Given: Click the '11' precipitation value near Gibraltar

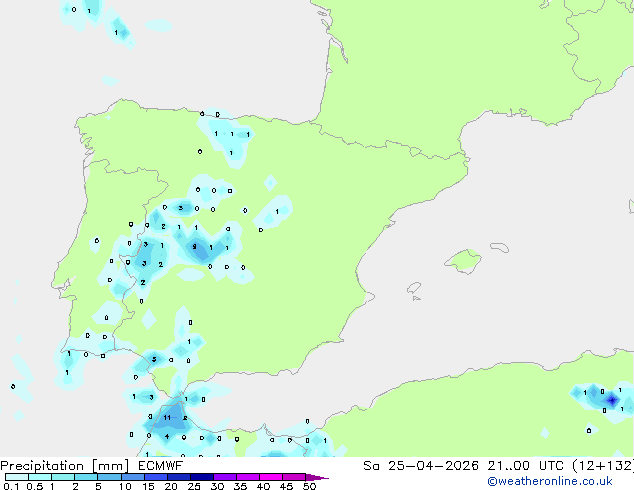Looking at the screenshot, I should [167, 418].
